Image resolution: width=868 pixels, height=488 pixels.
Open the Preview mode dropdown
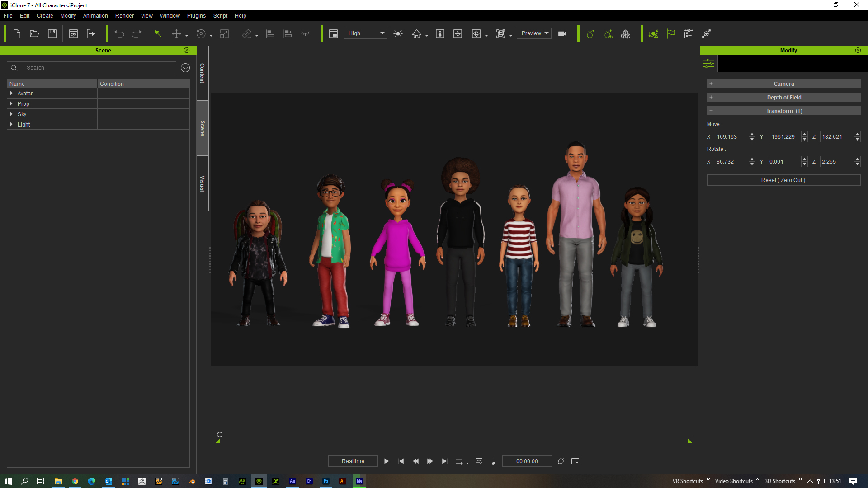point(533,33)
